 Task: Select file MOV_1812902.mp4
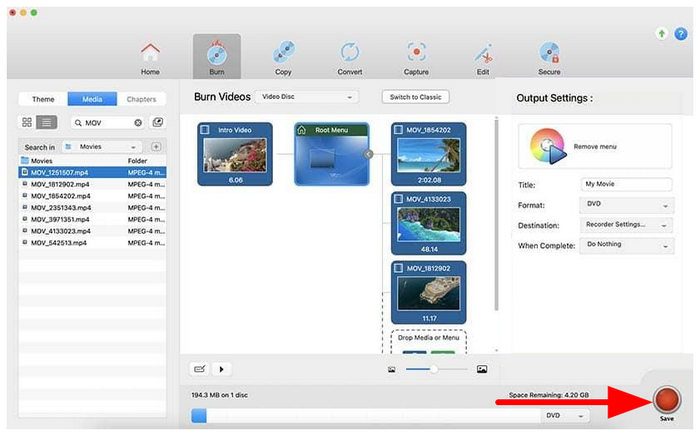coord(92,184)
